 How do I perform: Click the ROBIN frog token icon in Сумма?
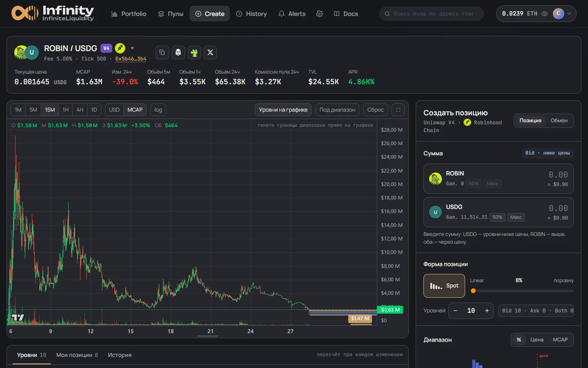[435, 179]
